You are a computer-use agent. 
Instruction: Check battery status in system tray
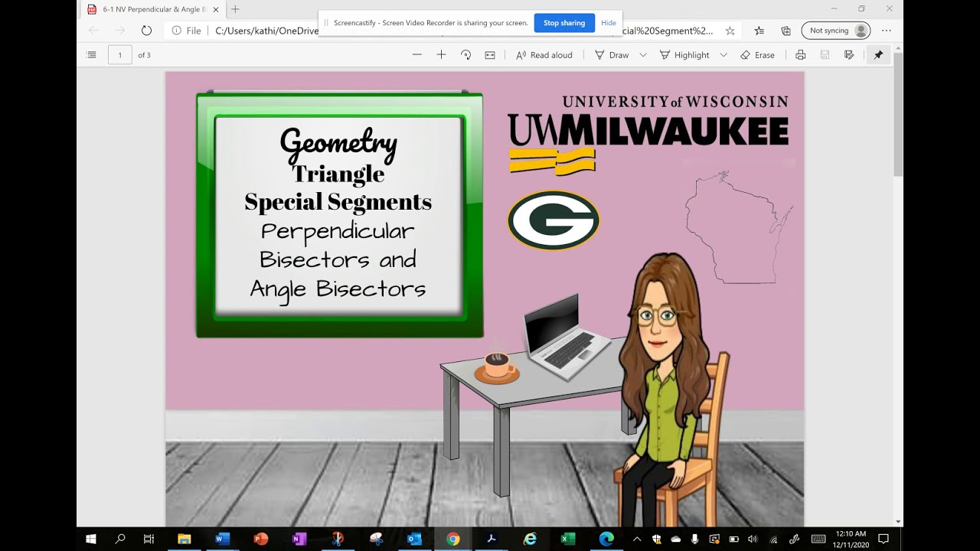[x=733, y=539]
